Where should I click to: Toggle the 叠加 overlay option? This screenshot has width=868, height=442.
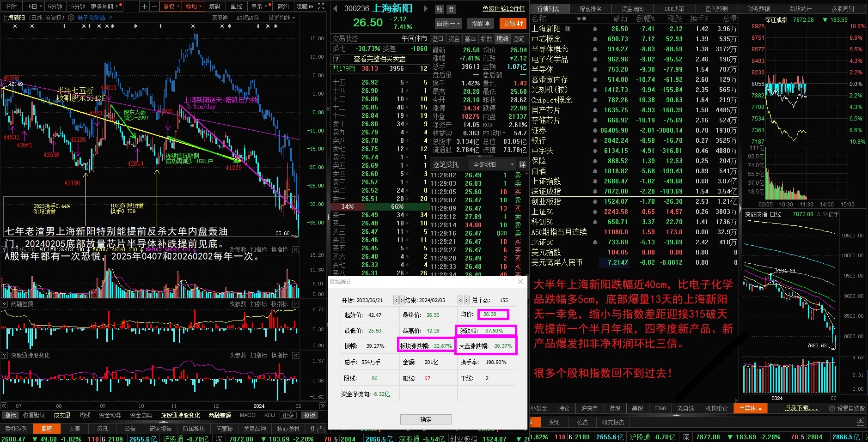pyautogui.click(x=193, y=6)
